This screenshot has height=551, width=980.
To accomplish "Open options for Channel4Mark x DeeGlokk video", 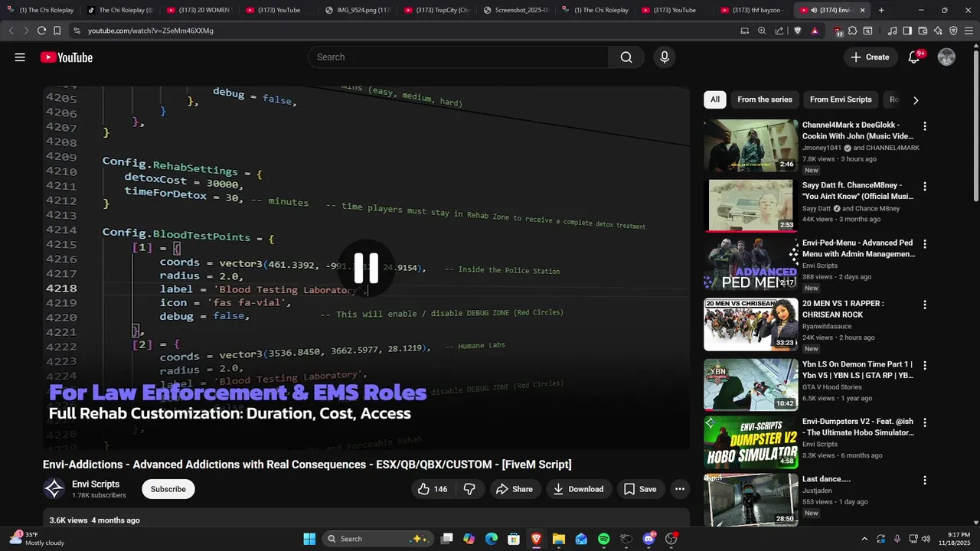I will click(x=924, y=126).
